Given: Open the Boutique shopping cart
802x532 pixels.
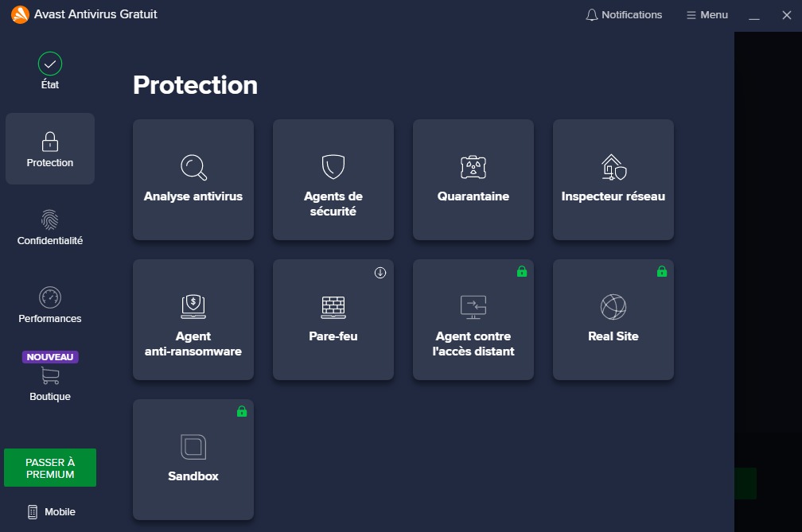Looking at the screenshot, I should [x=50, y=375].
